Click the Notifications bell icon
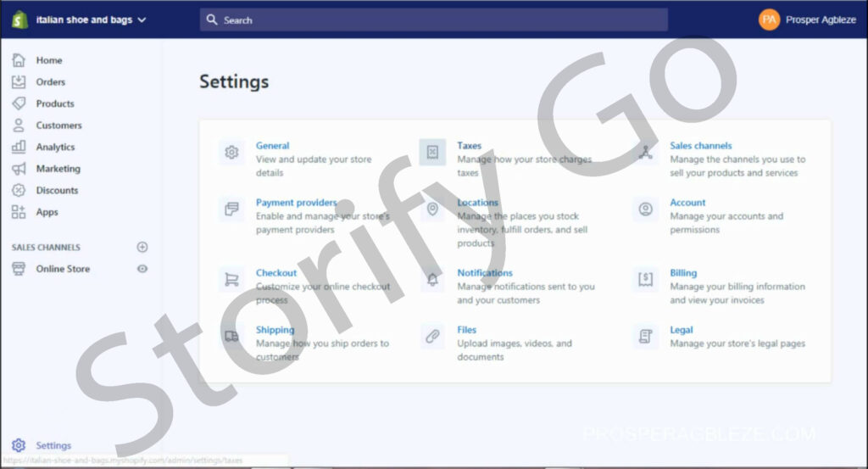868x469 pixels. coord(432,279)
